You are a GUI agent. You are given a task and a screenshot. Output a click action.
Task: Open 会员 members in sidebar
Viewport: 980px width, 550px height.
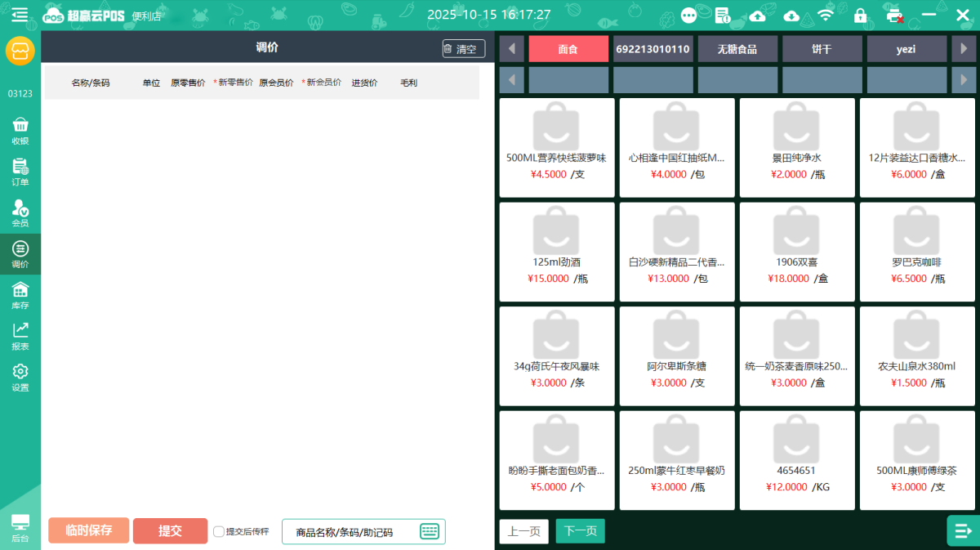tap(20, 212)
